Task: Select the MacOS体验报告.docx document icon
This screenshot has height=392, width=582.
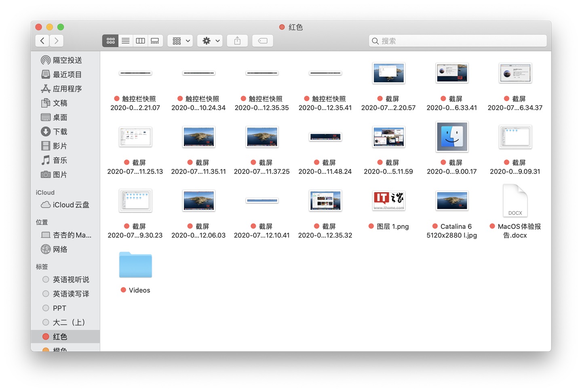Action: (515, 201)
